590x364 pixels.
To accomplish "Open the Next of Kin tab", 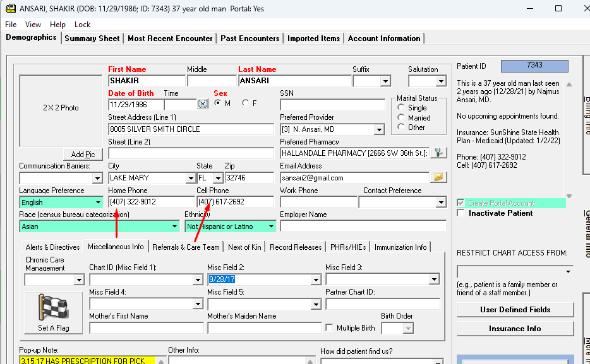I will [244, 247].
